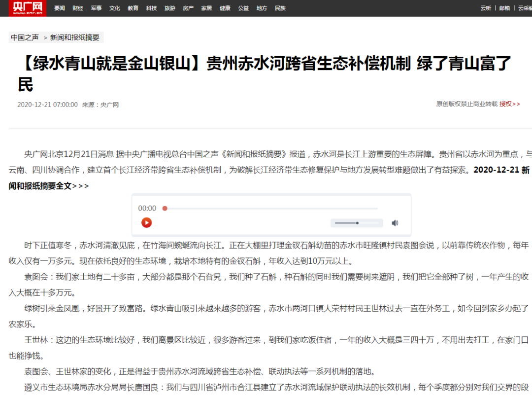532x397 pixels.
Task: Select the 军事 menu item
Action: point(96,8)
